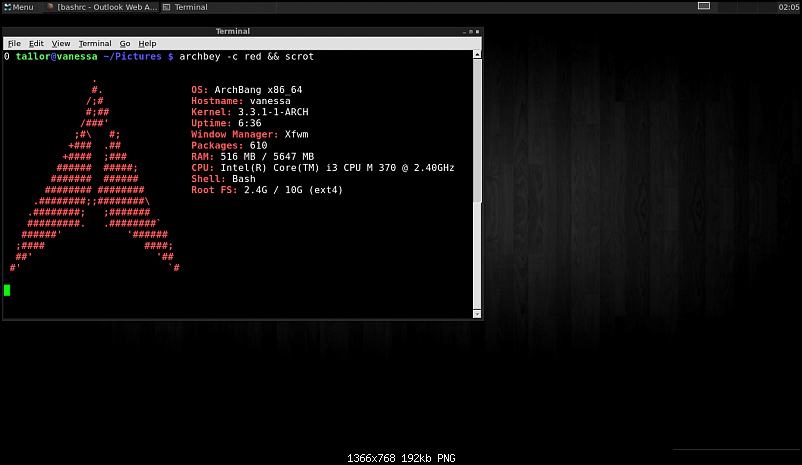Click the 'tallor@vanessa' prompt text

click(56, 56)
